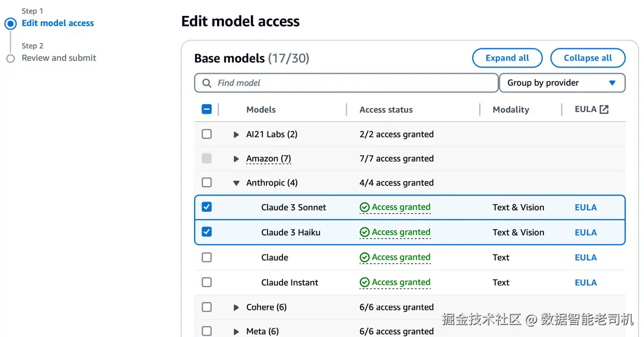Open the EULA link for Claude 3 Sonnet
This screenshot has width=644, height=337.
(x=586, y=207)
